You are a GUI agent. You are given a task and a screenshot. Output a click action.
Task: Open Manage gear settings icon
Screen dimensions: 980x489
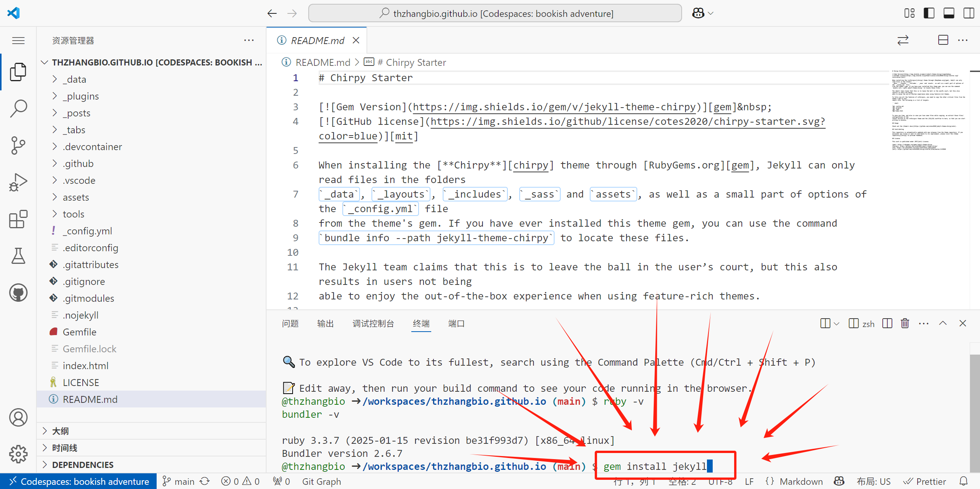(18, 454)
